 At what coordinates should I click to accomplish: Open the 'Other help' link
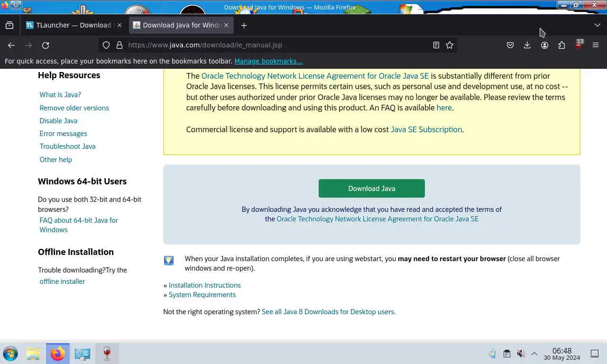(x=55, y=160)
